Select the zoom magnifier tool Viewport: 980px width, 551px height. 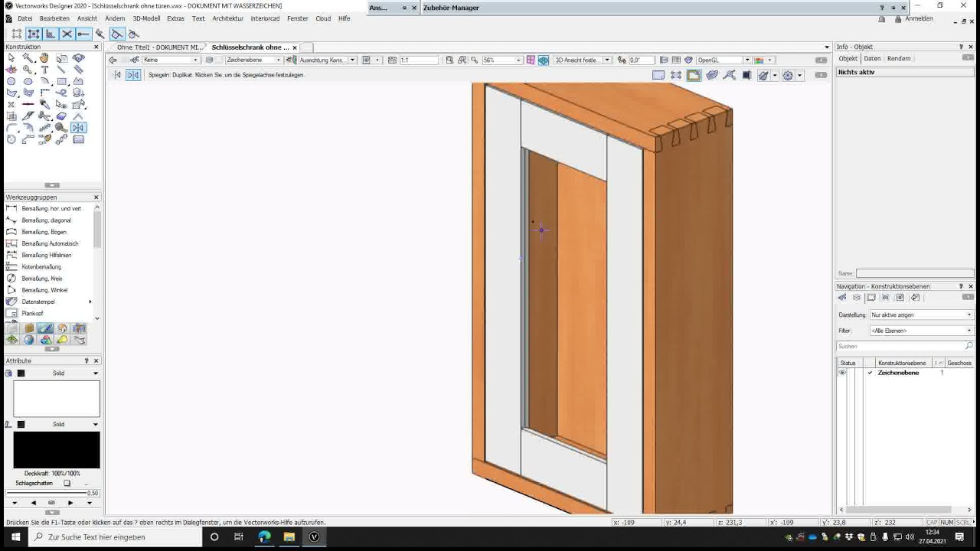[28, 69]
